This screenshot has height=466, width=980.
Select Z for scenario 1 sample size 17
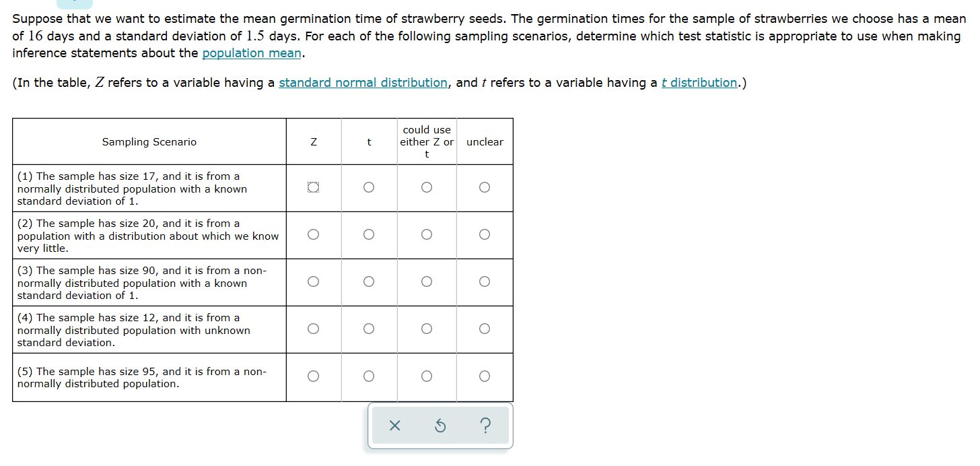pos(313,188)
